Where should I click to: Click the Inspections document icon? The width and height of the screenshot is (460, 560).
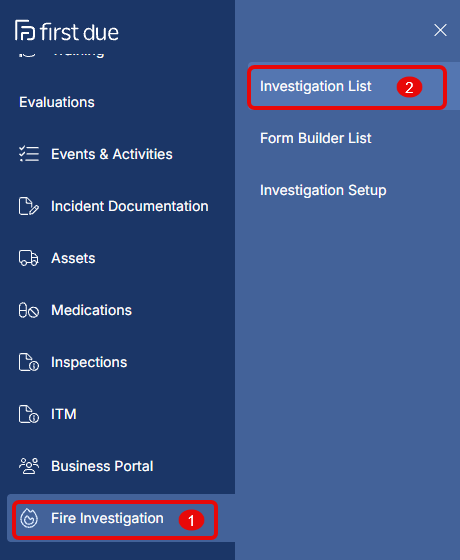[x=29, y=362]
